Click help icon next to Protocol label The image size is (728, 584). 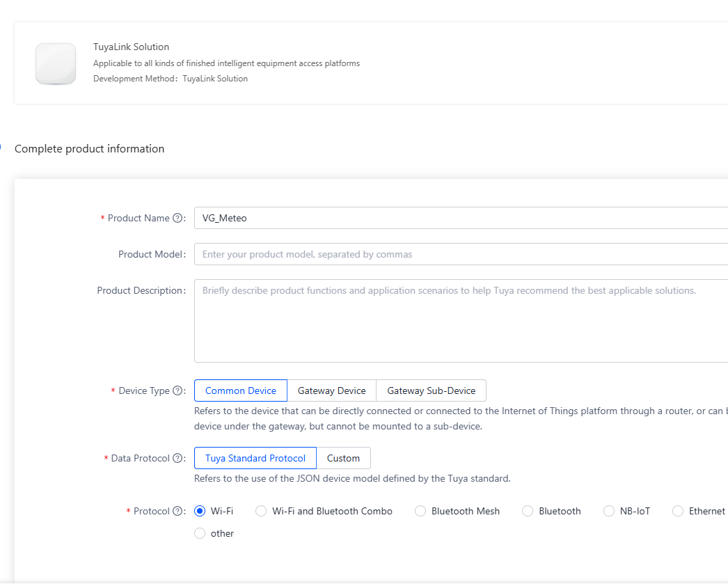(177, 512)
